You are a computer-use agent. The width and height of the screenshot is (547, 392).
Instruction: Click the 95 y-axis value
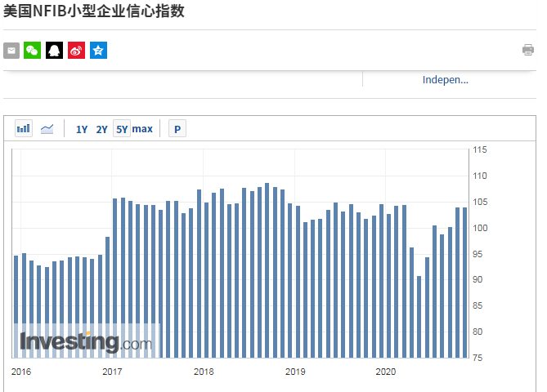[x=478, y=254]
